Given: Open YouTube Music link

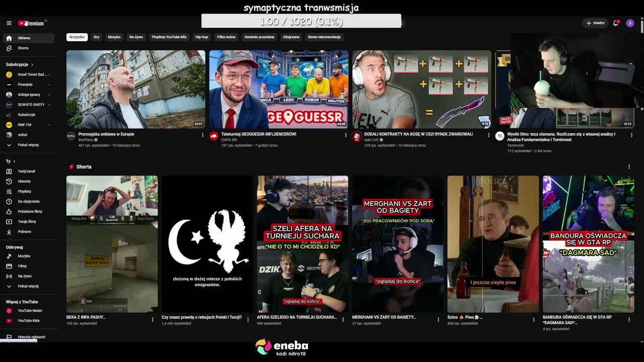Looking at the screenshot, I should coord(29,311).
